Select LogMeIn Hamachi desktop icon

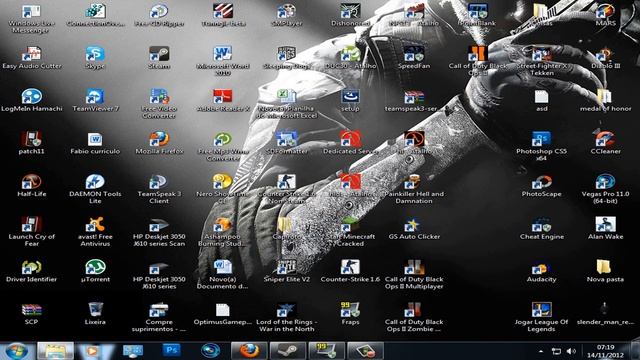pos(31,98)
